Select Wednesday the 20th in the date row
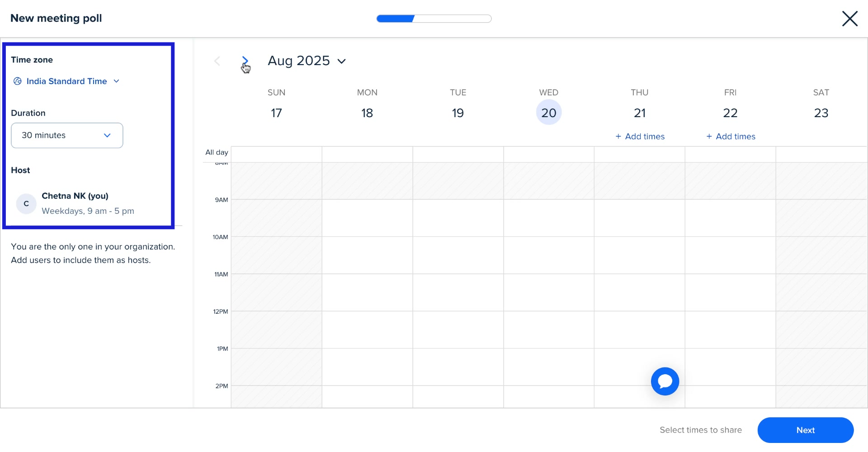The height and width of the screenshot is (452, 868). [x=548, y=112]
